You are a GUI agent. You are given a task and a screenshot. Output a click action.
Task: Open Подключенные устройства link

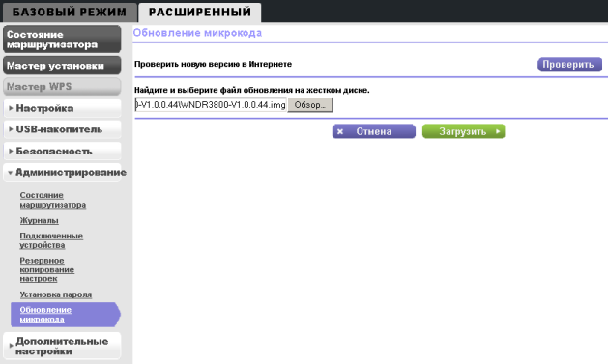51,240
